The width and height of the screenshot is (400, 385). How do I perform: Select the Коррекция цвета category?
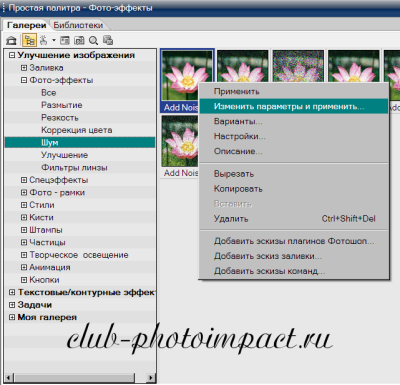pyautogui.click(x=76, y=130)
